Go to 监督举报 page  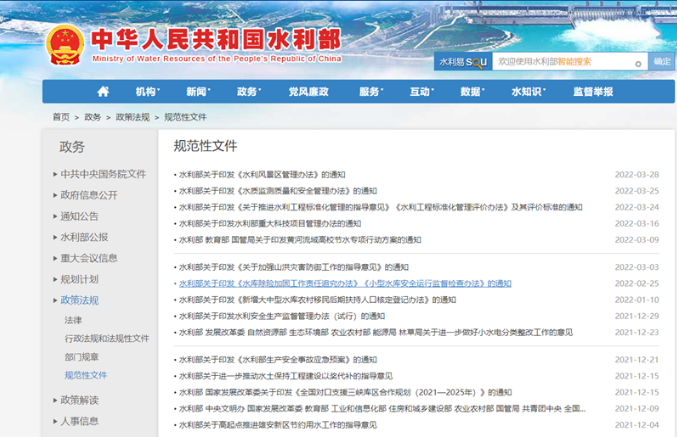593,92
